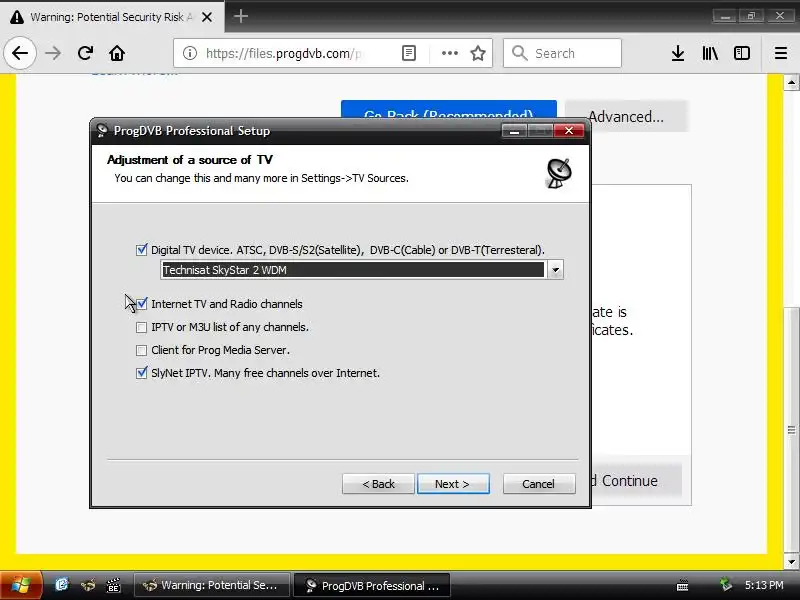
Task: Select the Warning: Potential Security Risk tab
Action: [112, 17]
